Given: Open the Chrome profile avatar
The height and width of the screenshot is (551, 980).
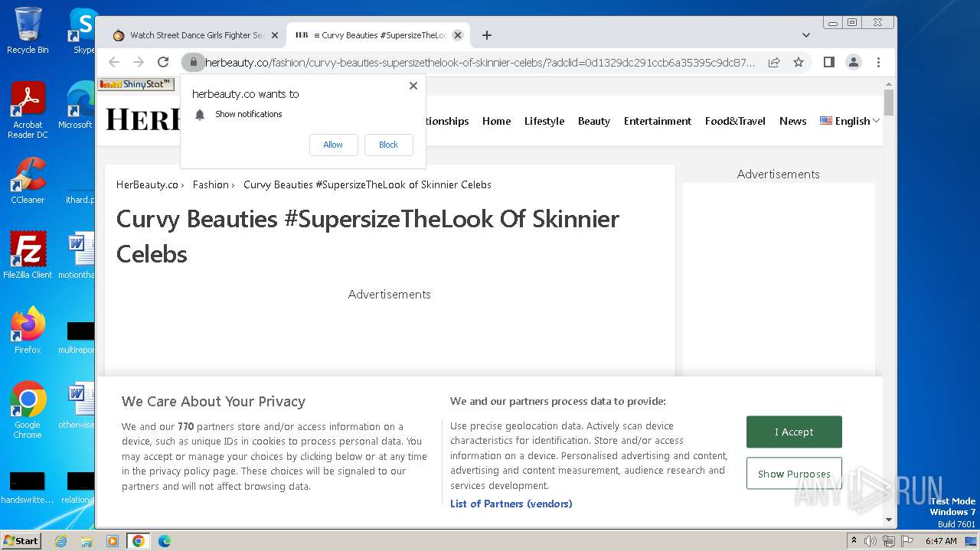Looking at the screenshot, I should [x=854, y=62].
